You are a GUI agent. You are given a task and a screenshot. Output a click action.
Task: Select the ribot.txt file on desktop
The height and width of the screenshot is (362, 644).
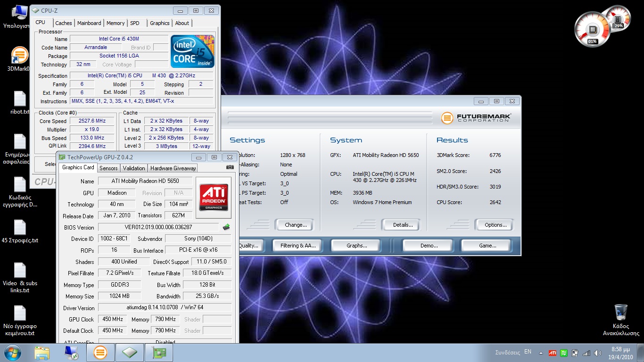pos(20,99)
